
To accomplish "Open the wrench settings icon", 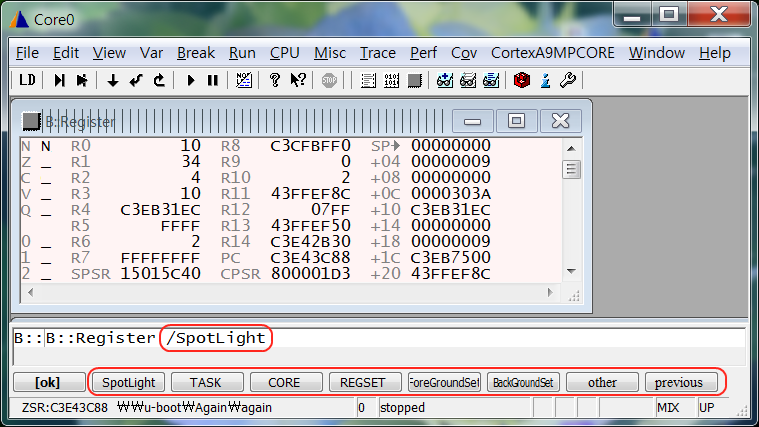I will coord(568,80).
